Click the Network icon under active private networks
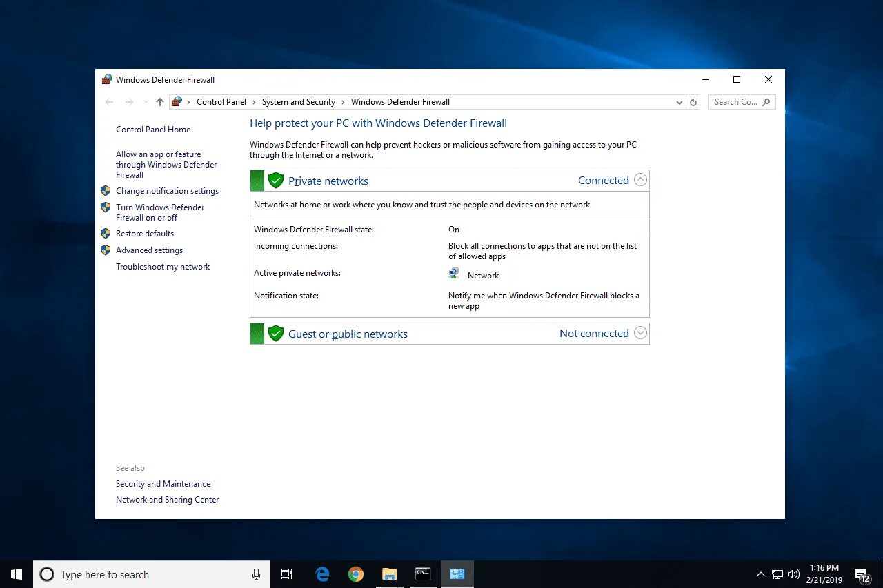 (454, 274)
